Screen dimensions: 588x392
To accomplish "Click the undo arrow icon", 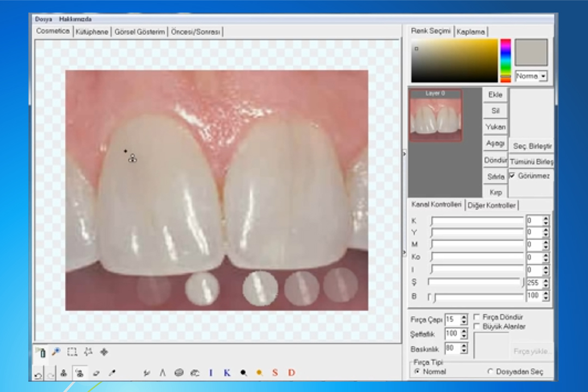I will pos(38,375).
